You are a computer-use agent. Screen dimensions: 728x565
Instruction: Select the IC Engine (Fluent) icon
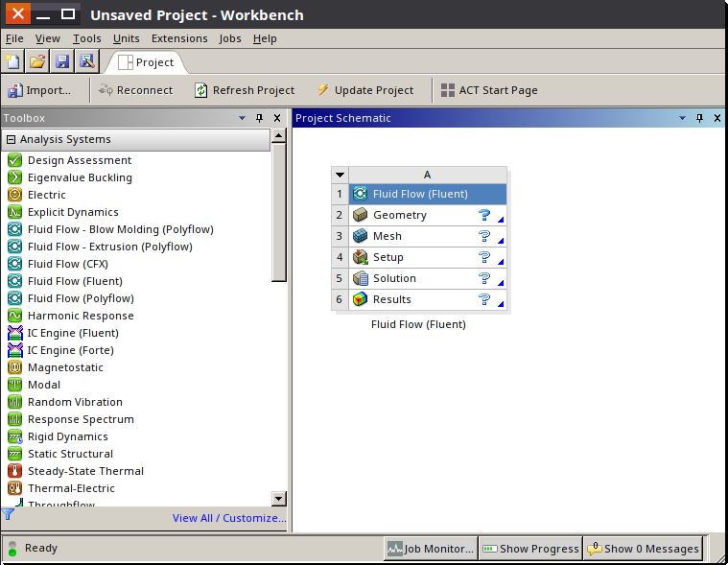14,333
